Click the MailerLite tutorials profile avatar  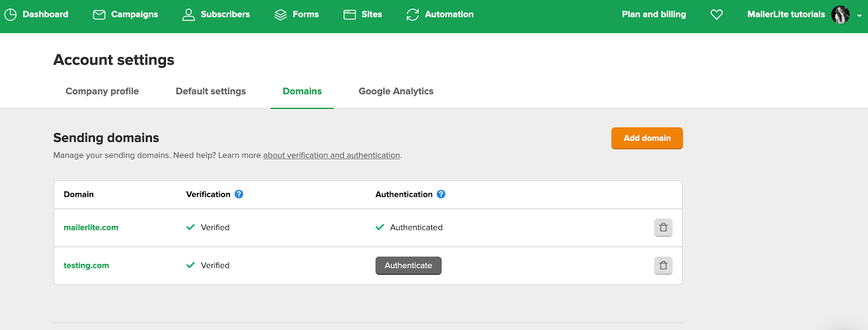tap(840, 15)
